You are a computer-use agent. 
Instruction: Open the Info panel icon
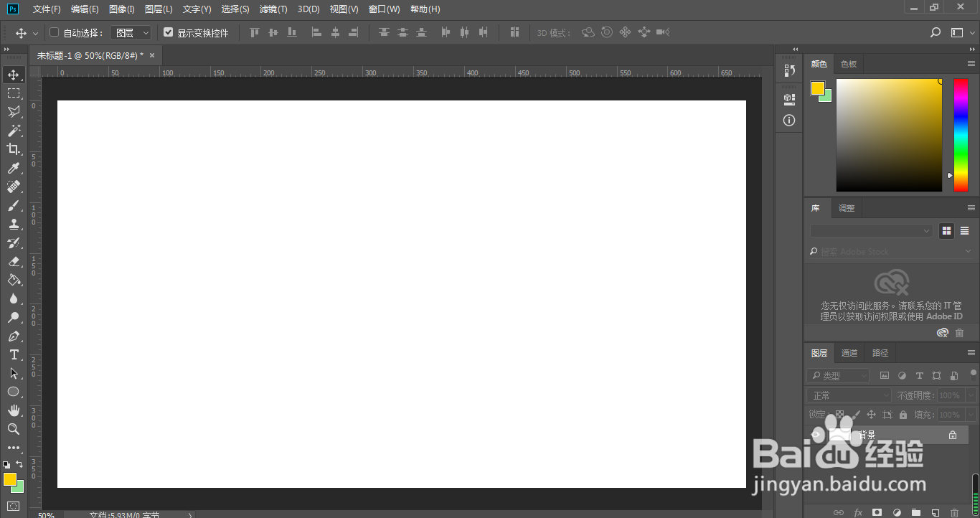pyautogui.click(x=789, y=121)
